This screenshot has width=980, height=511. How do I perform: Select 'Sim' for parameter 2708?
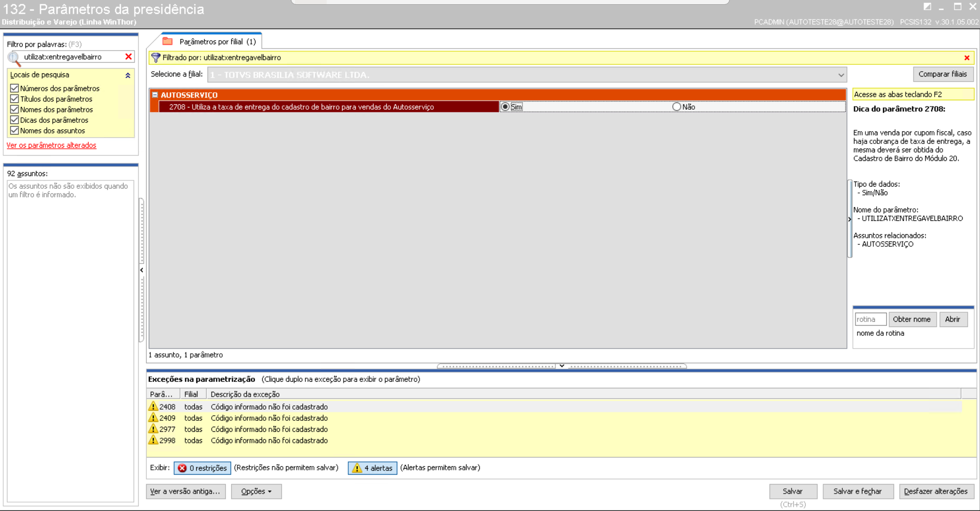click(505, 107)
